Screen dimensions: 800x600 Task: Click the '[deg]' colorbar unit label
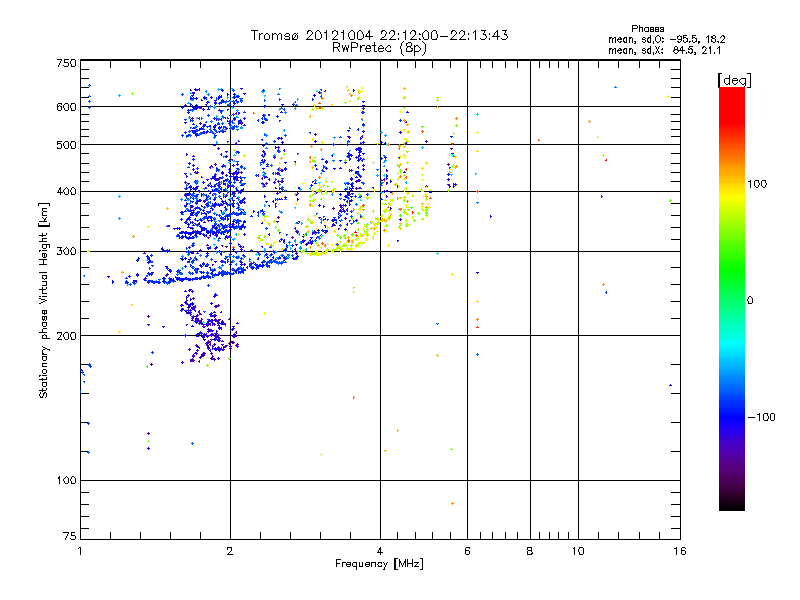coord(734,80)
